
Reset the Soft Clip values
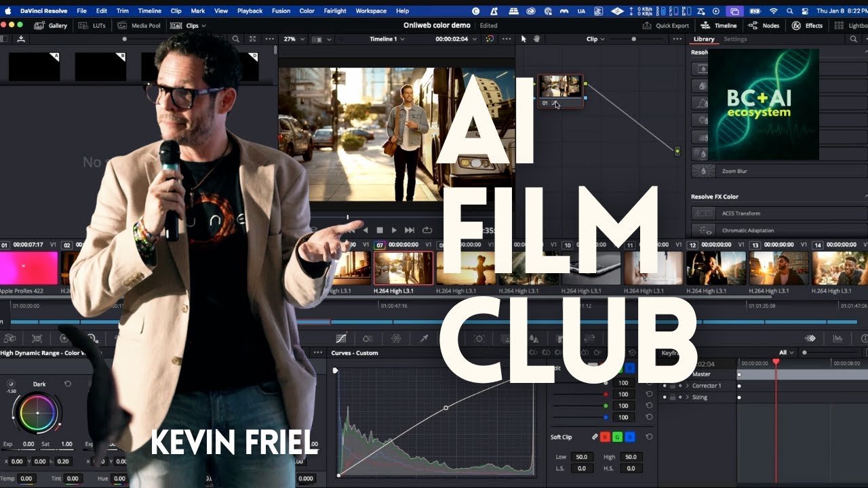649,437
